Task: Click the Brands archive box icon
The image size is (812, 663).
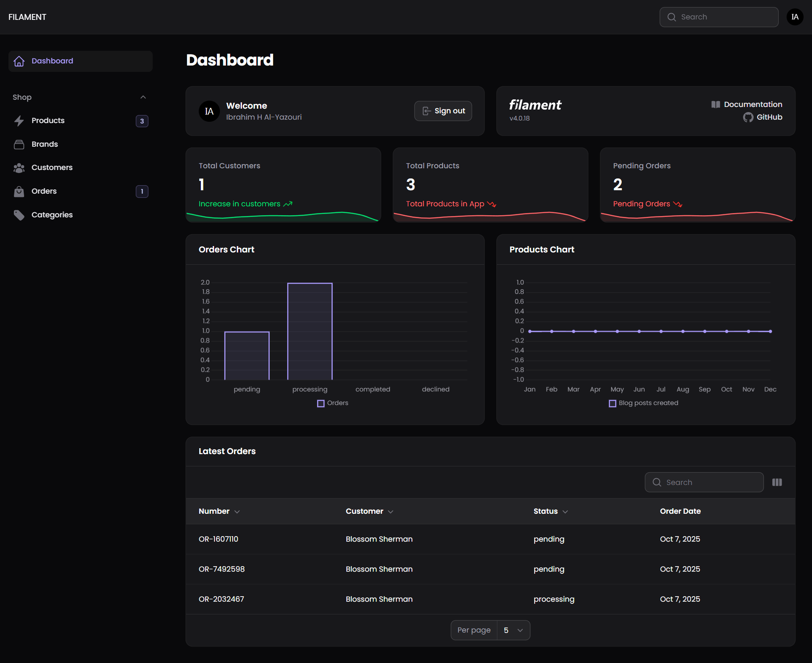Action: point(19,145)
